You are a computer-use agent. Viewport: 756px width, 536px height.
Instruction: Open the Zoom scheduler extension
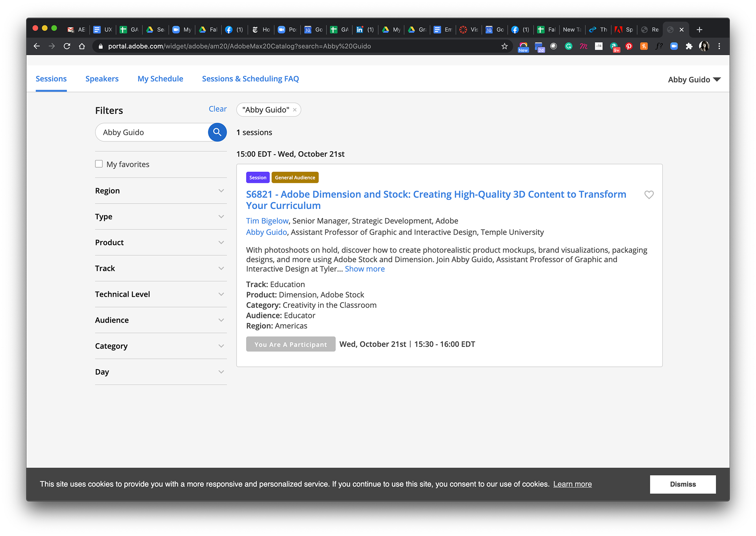tap(674, 46)
